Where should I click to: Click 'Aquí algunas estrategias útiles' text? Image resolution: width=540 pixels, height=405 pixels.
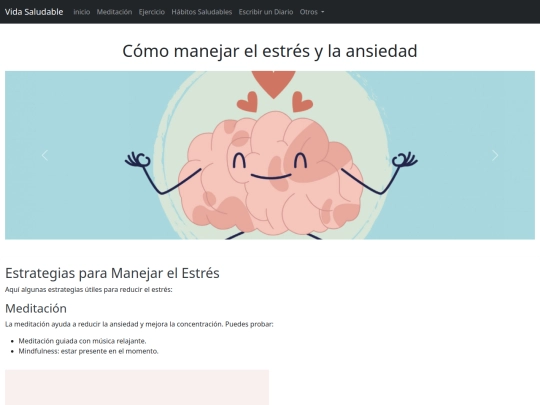point(89,290)
